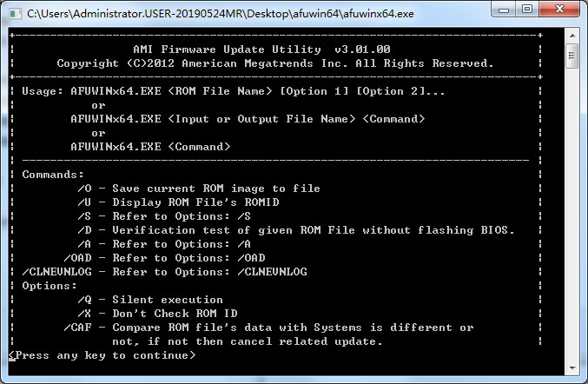Click the vertical scrollbar thumb
Viewport: 588px width, 384px height.
(571, 56)
